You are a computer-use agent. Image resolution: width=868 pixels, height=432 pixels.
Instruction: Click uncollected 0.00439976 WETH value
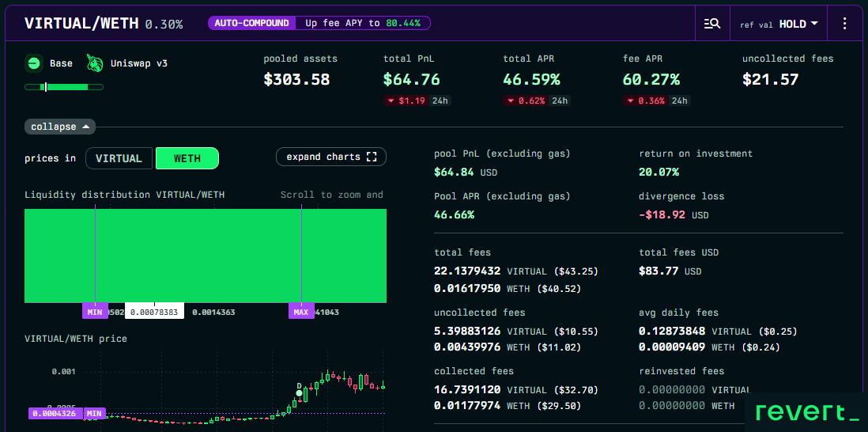click(508, 347)
